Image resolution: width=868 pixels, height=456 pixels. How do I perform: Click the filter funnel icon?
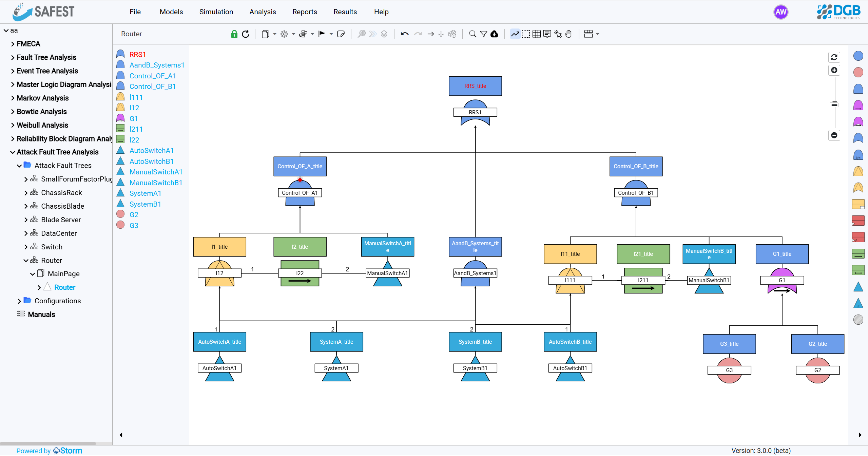click(483, 34)
